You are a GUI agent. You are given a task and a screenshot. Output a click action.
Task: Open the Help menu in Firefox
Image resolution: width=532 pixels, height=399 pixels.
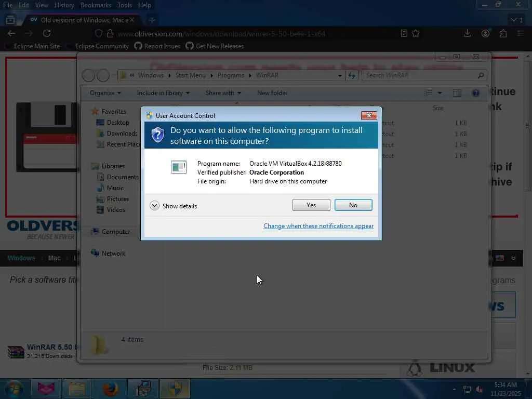point(144,5)
